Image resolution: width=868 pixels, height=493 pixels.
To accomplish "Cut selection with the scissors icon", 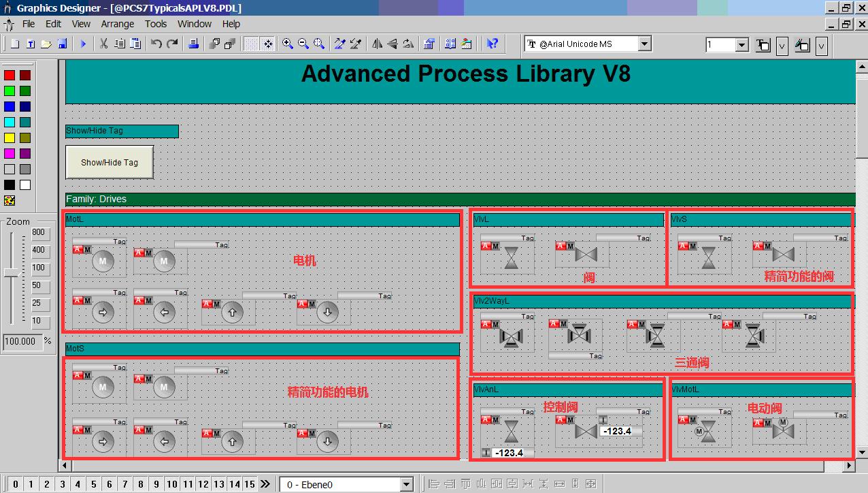I will (x=104, y=44).
